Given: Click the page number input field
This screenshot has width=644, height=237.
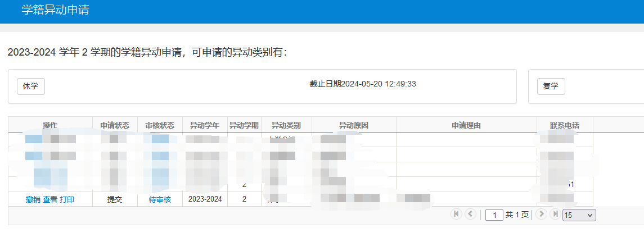Looking at the screenshot, I should click(494, 215).
